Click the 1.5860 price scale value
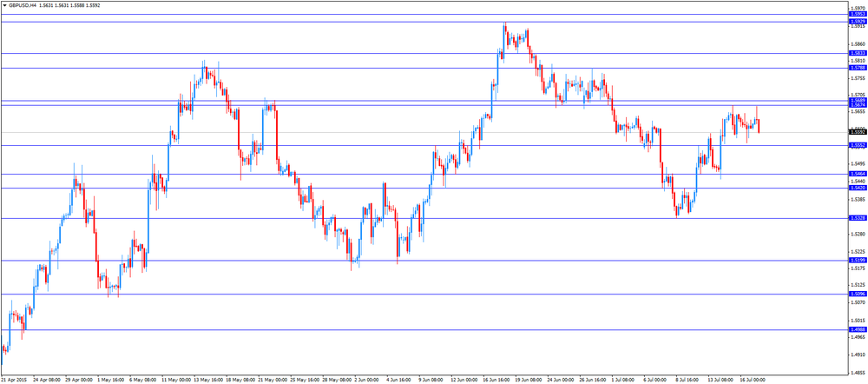Screen dimensions: 868x384 (858, 43)
